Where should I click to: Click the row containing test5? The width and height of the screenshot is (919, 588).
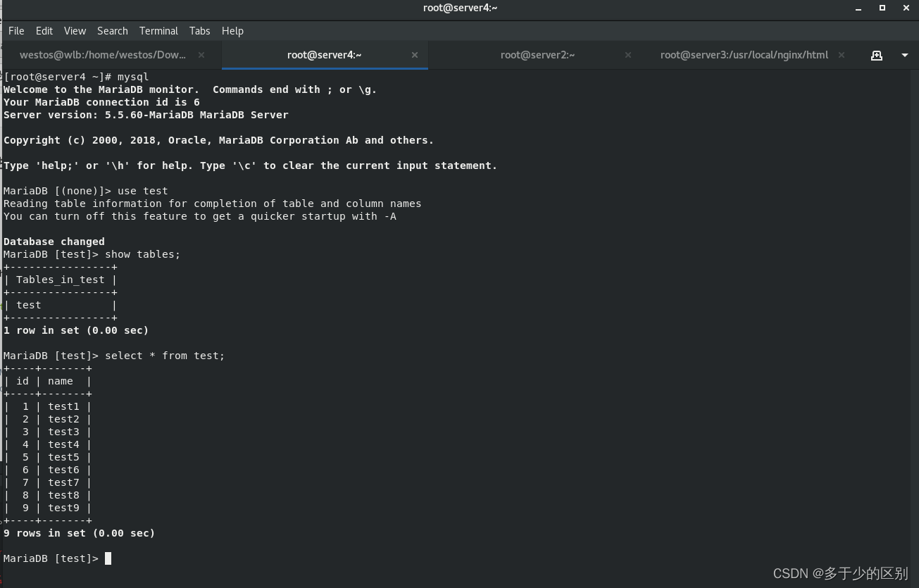tap(48, 457)
